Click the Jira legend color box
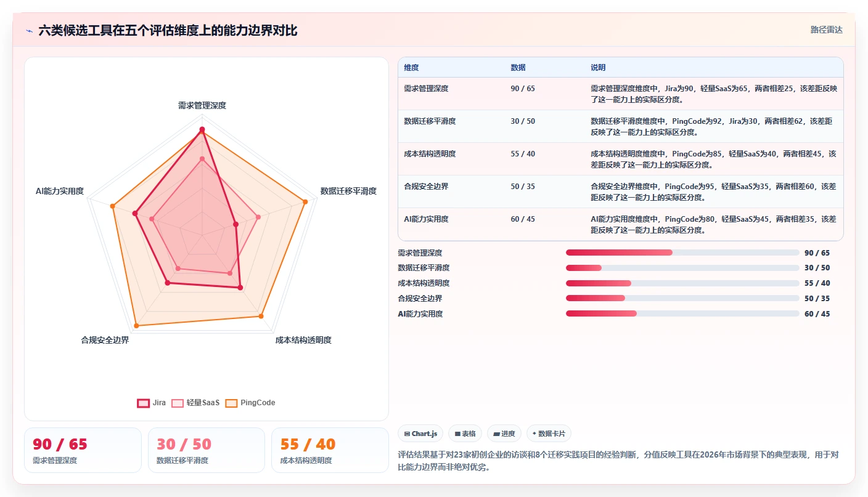This screenshot has width=868, height=497. click(x=143, y=403)
